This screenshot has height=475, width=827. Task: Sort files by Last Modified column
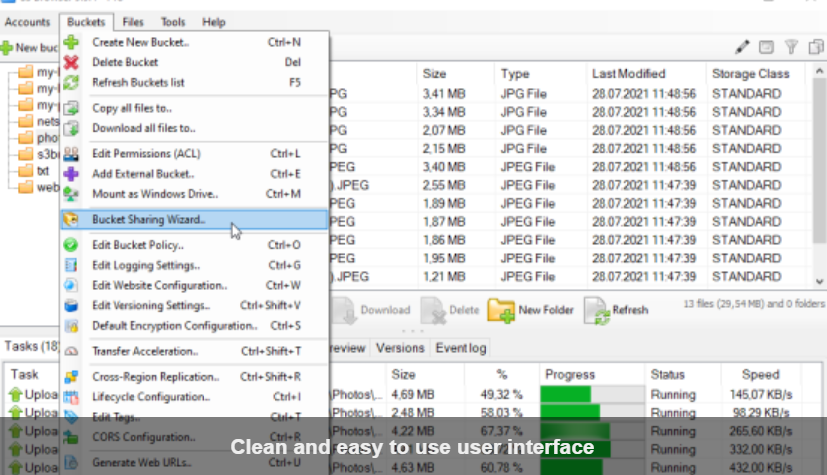628,74
